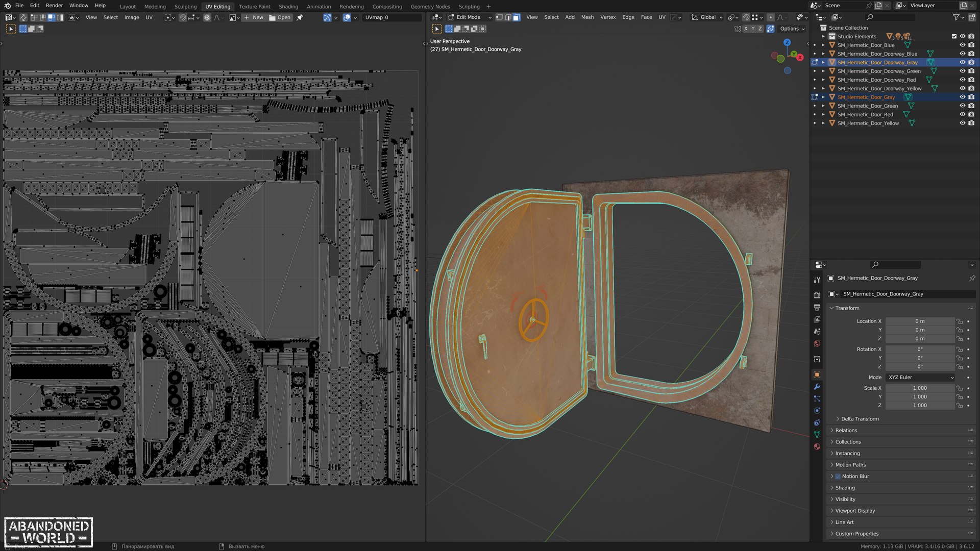Pin the properties editor to SM_Hermetic_Door_Doorway_Gray
Image resolution: width=980 pixels, height=551 pixels.
coord(972,278)
